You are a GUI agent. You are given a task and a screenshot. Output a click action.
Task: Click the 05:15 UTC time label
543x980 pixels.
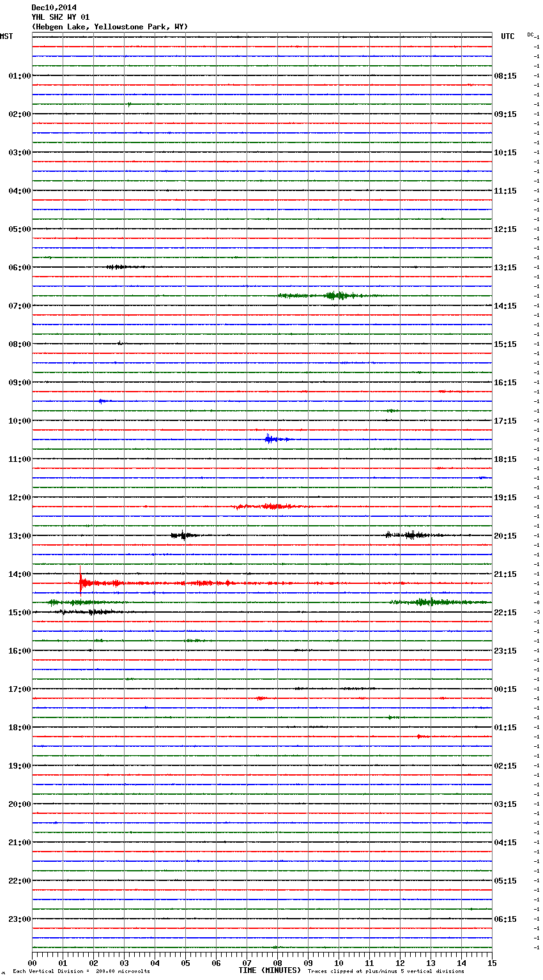pos(505,881)
